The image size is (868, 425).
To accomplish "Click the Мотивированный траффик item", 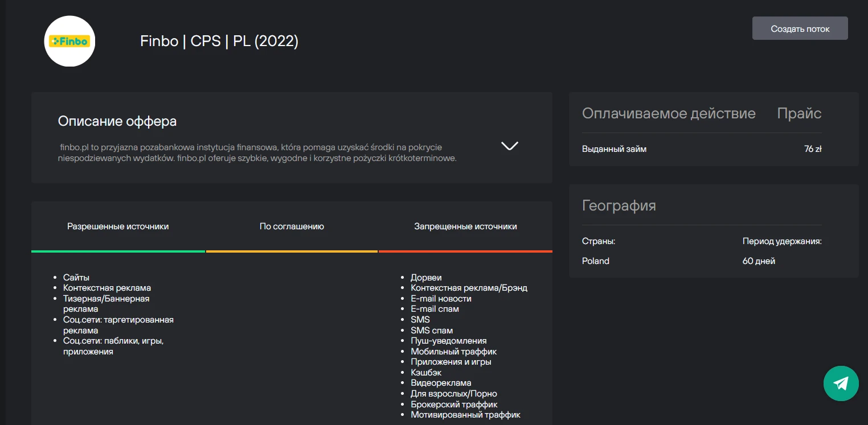I will 466,415.
